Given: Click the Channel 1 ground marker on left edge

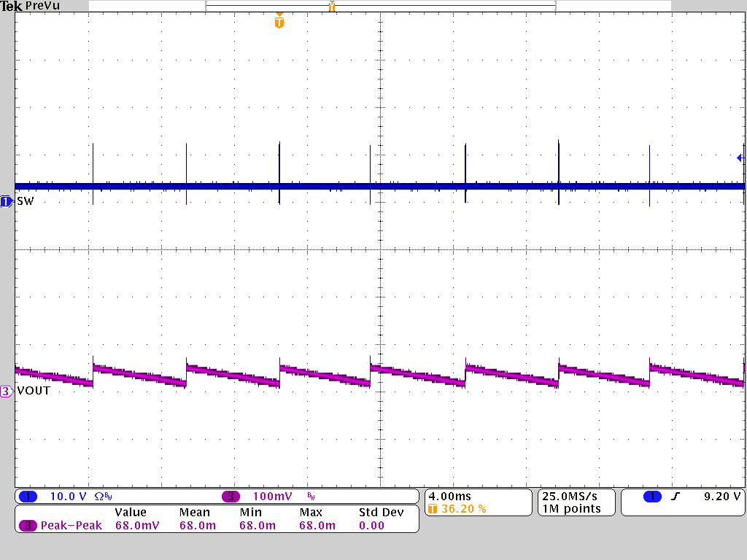Looking at the screenshot, I should [6, 202].
